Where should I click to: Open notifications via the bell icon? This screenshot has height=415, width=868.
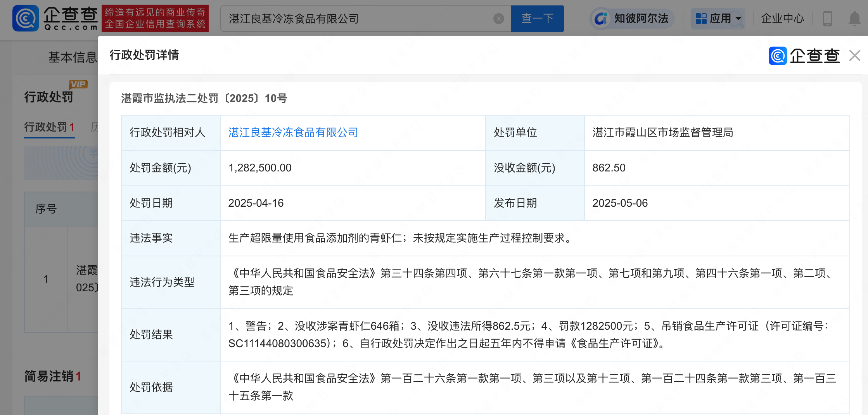(x=854, y=19)
